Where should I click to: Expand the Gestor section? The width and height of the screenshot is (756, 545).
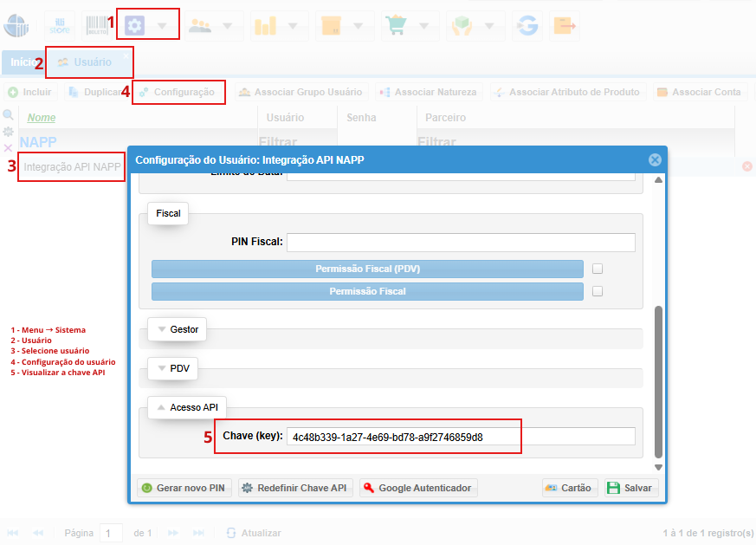(178, 329)
